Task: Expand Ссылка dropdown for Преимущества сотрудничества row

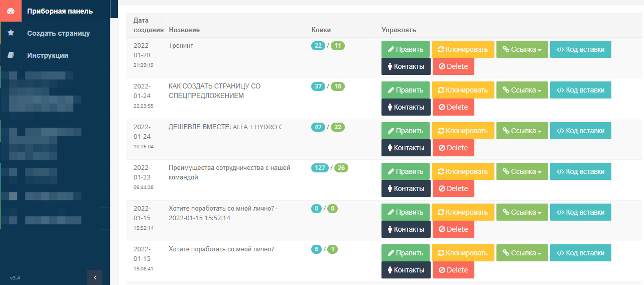Action: tap(522, 171)
